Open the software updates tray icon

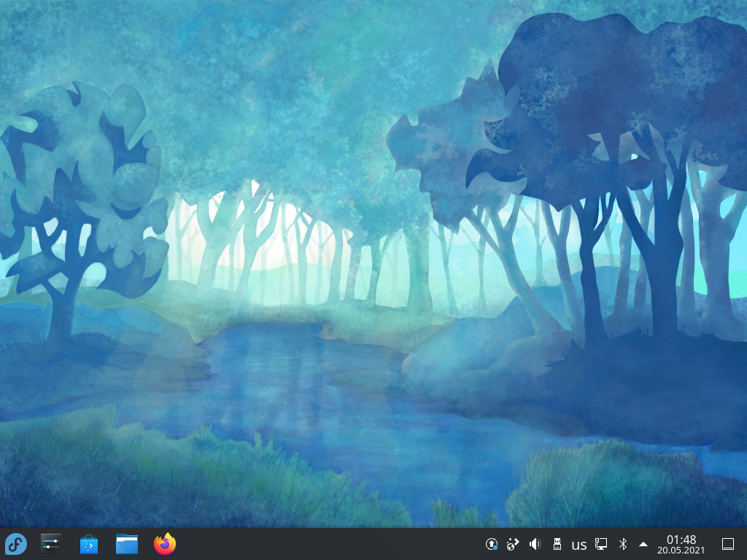coord(492,544)
